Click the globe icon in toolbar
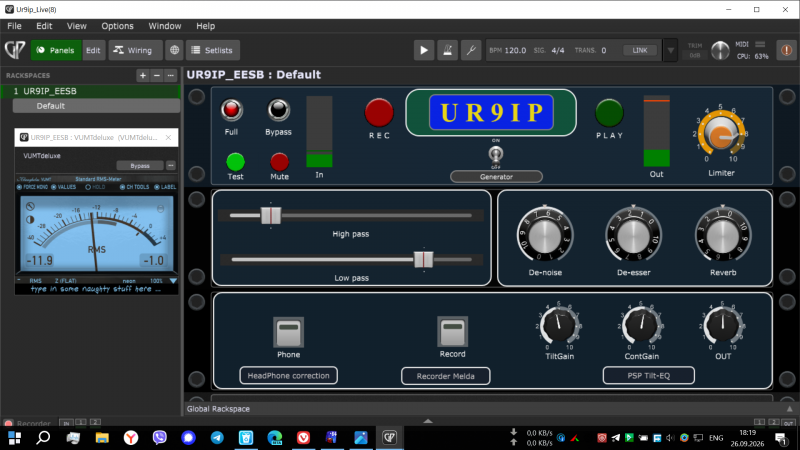 point(174,50)
